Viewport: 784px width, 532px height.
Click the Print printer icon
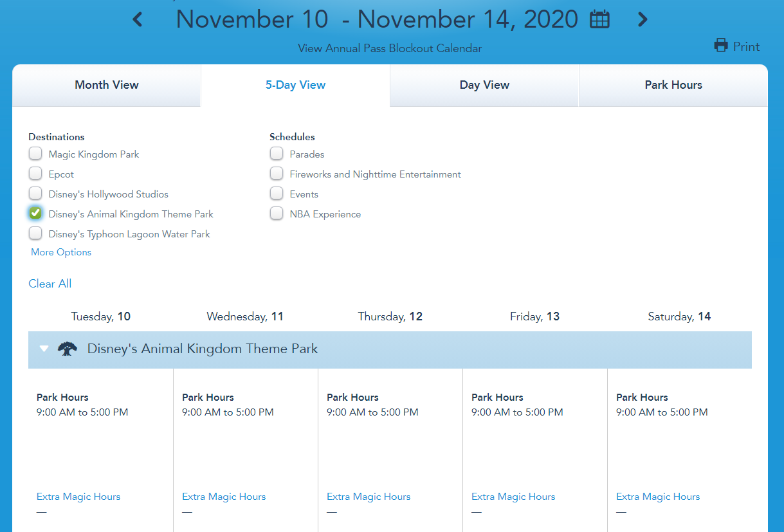pos(721,46)
